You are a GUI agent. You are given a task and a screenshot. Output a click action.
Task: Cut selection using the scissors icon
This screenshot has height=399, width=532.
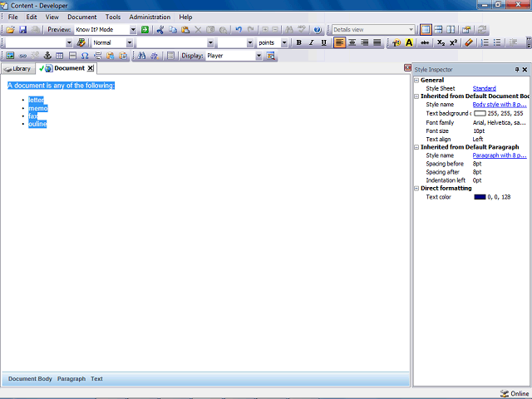click(x=160, y=30)
